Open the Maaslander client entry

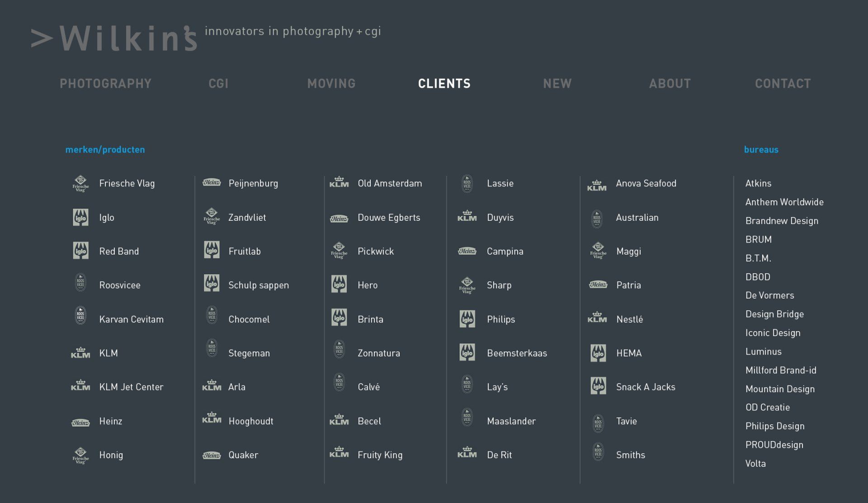pyautogui.click(x=511, y=421)
